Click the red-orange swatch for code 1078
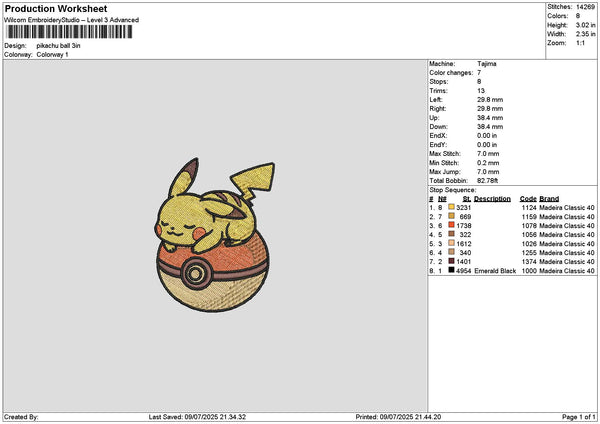 [451, 225]
